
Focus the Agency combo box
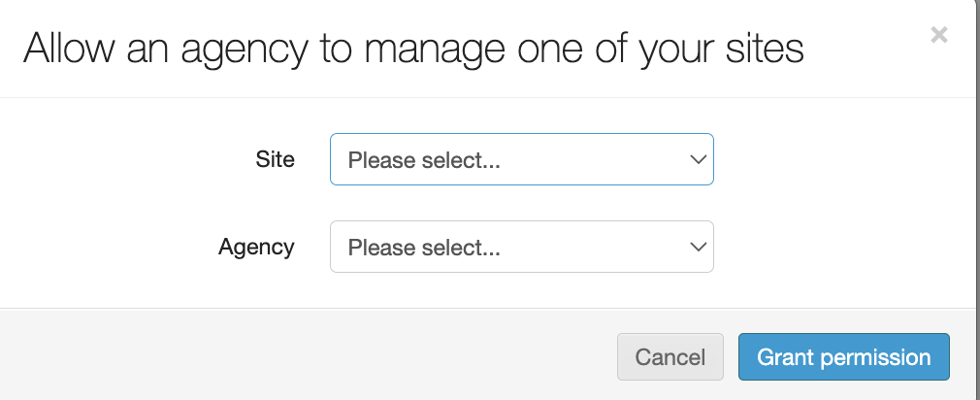click(521, 247)
